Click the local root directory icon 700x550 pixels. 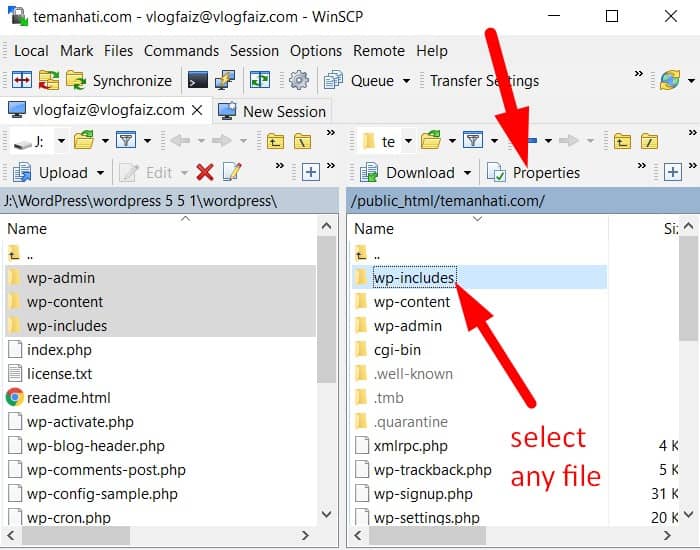(x=302, y=142)
